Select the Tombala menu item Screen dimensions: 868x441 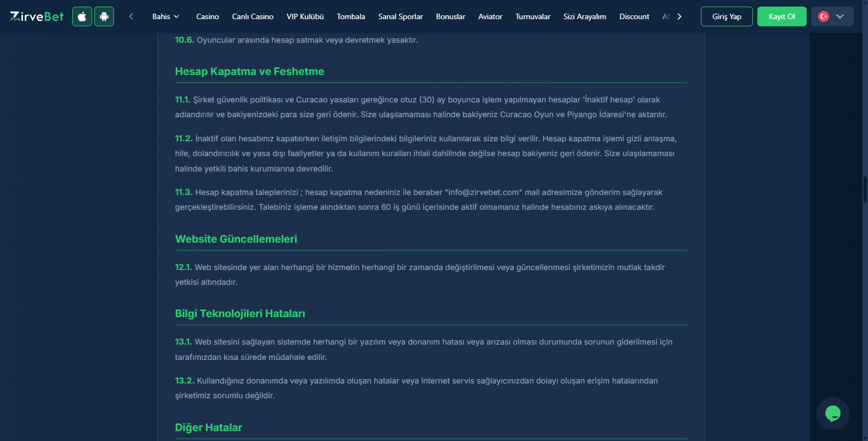(x=351, y=16)
